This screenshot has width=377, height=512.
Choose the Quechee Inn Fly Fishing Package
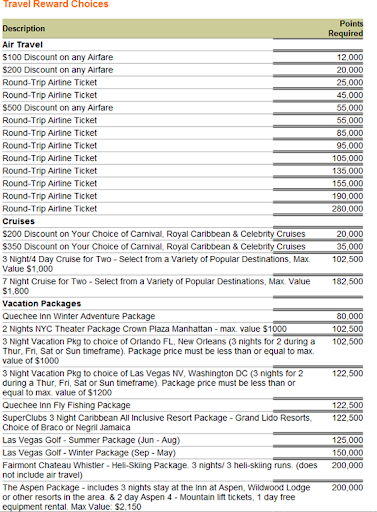click(66, 405)
